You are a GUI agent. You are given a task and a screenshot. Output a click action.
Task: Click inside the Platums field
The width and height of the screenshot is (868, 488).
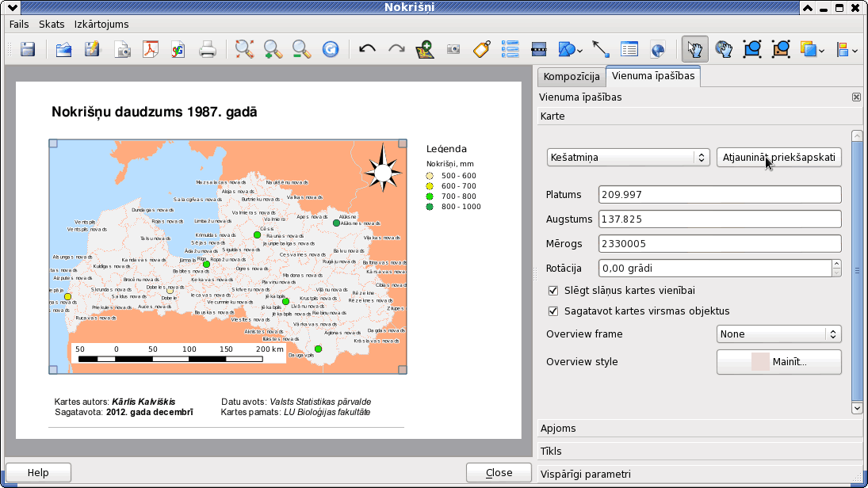point(720,195)
